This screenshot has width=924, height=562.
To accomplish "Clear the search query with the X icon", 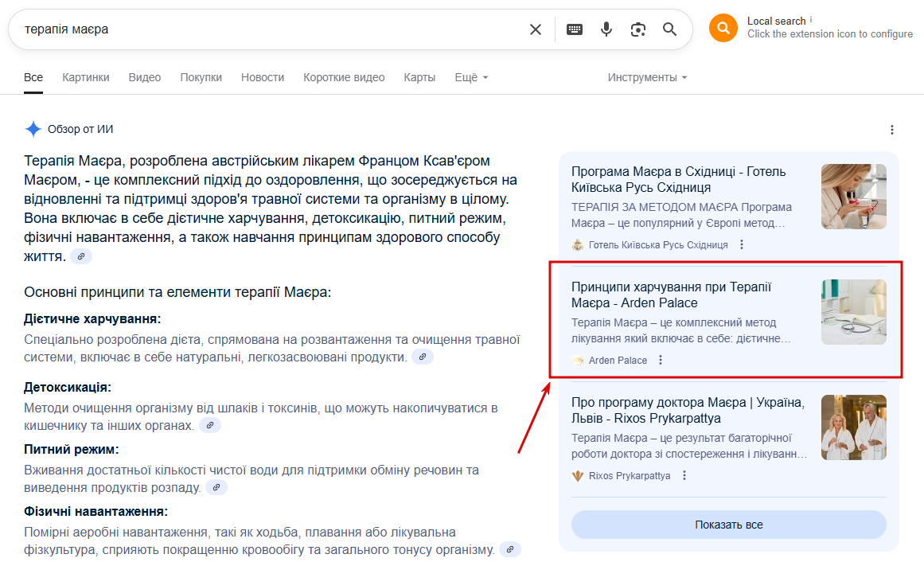I will [535, 29].
